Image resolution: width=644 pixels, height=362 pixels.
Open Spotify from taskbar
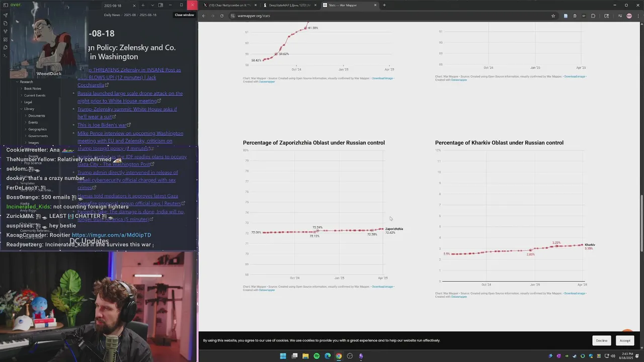pos(316,356)
